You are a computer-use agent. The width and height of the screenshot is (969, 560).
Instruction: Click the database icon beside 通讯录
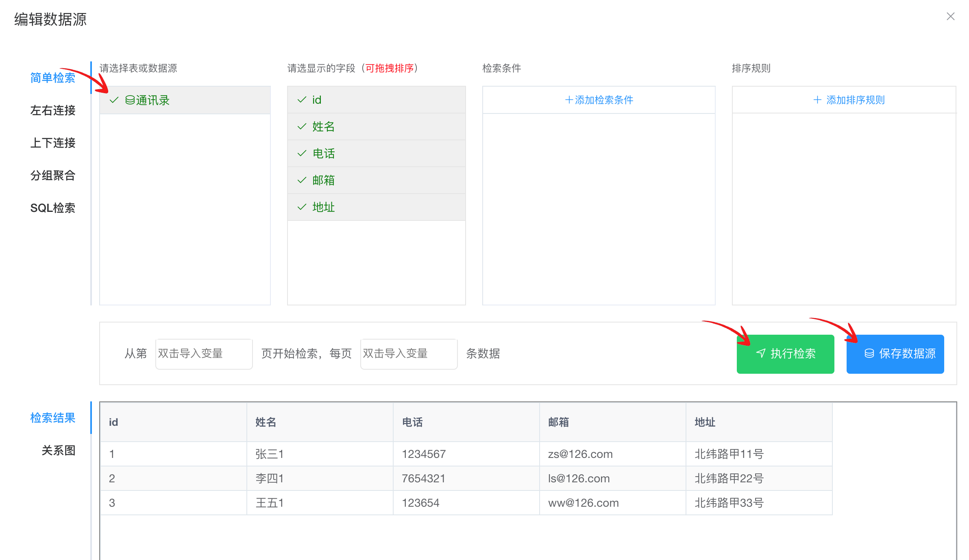130,100
